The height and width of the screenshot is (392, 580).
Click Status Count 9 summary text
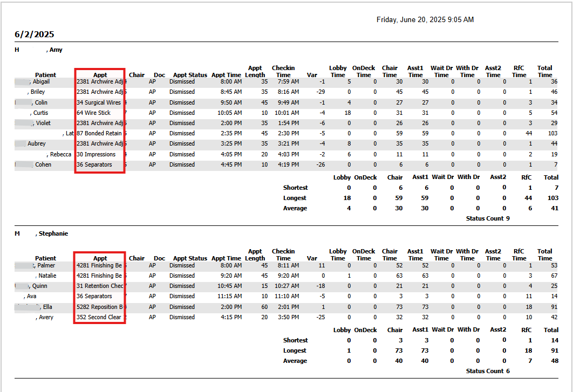pos(488,218)
